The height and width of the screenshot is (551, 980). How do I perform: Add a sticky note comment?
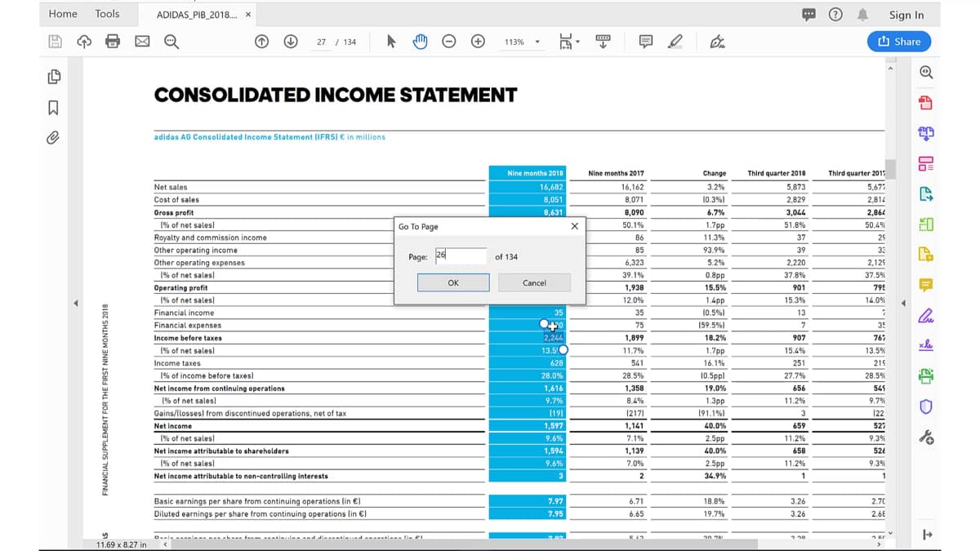click(645, 42)
